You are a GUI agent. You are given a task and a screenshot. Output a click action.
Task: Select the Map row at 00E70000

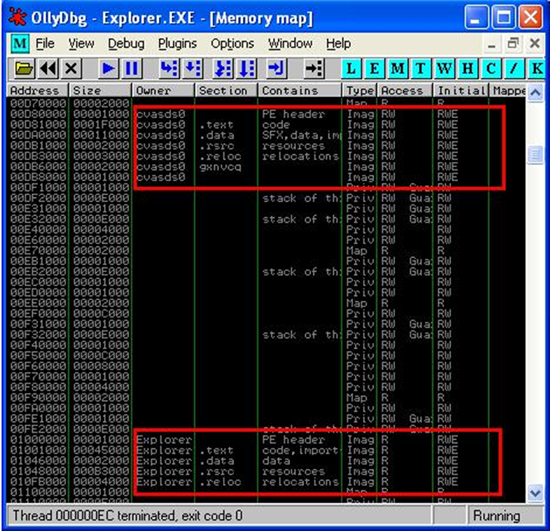pyautogui.click(x=266, y=250)
